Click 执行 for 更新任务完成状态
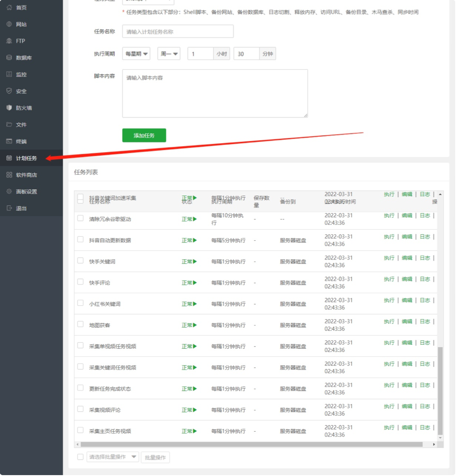 [x=389, y=385]
